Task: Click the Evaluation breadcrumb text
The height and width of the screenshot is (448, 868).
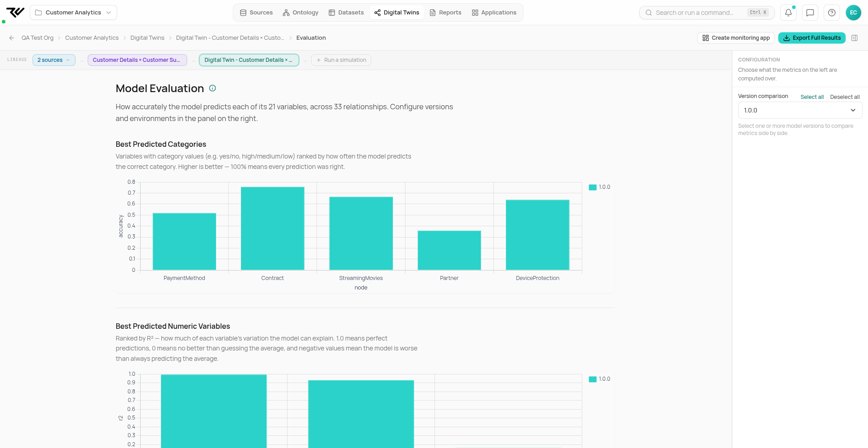Action: (311, 38)
